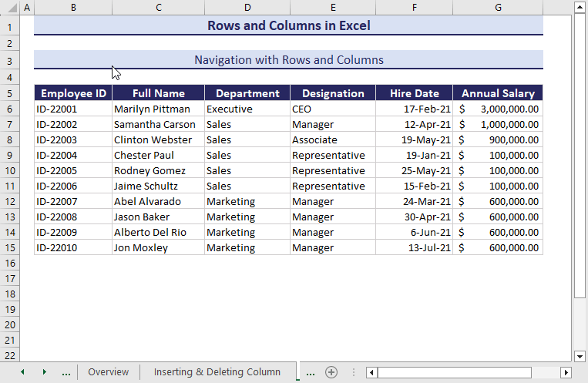
Task: Select row 5 header
Action: click(x=10, y=93)
